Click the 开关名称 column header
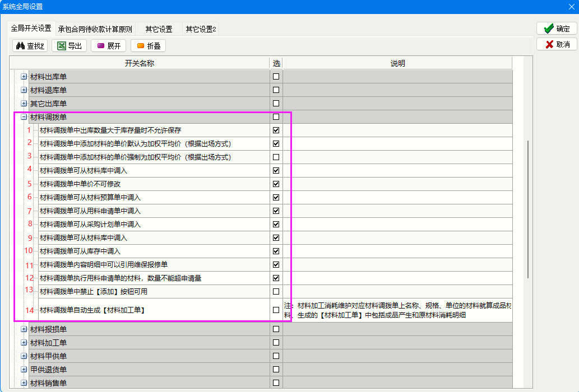The width and height of the screenshot is (579, 392). (139, 63)
